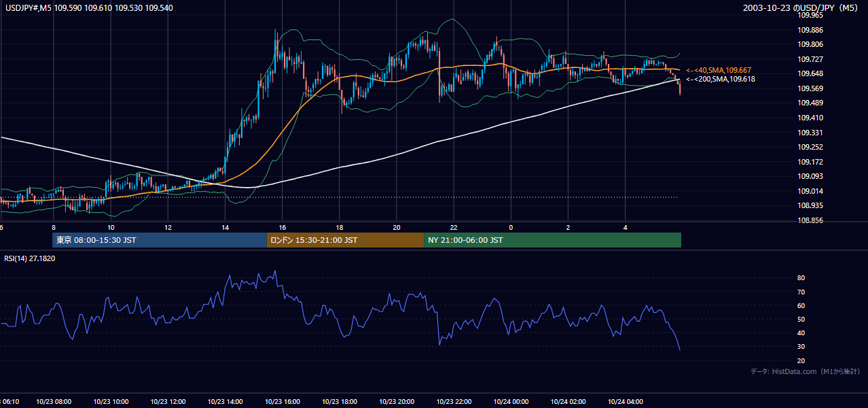Click hour label 0 above the NY session bar
This screenshot has height=408, width=868.
[511, 228]
